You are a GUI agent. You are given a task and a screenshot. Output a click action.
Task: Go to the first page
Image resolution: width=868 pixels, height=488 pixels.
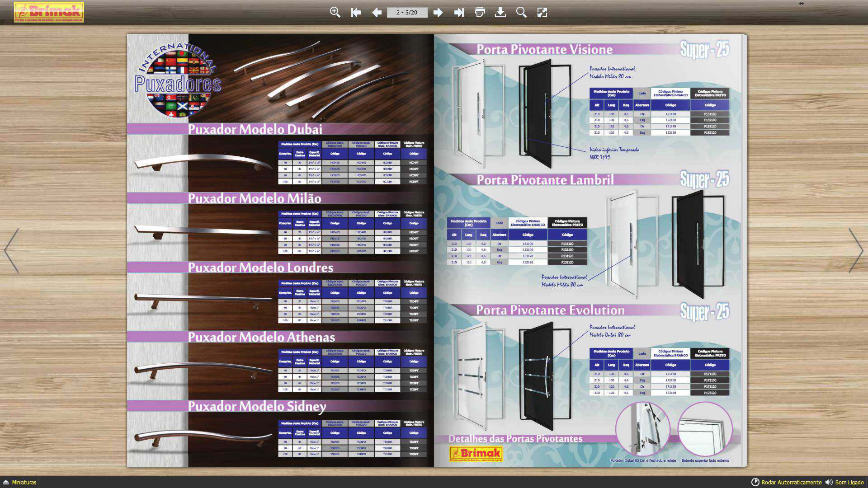click(356, 12)
